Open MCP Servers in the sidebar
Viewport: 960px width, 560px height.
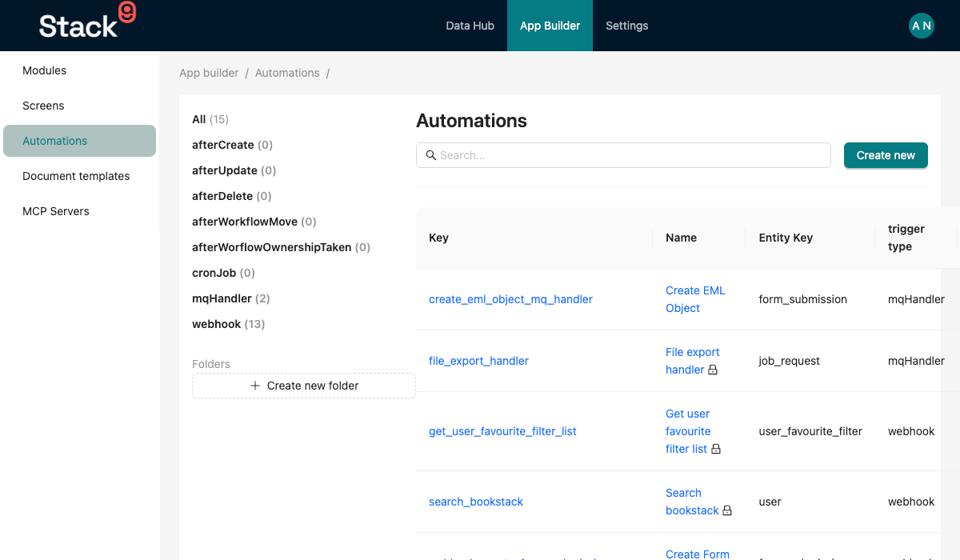(x=79, y=211)
